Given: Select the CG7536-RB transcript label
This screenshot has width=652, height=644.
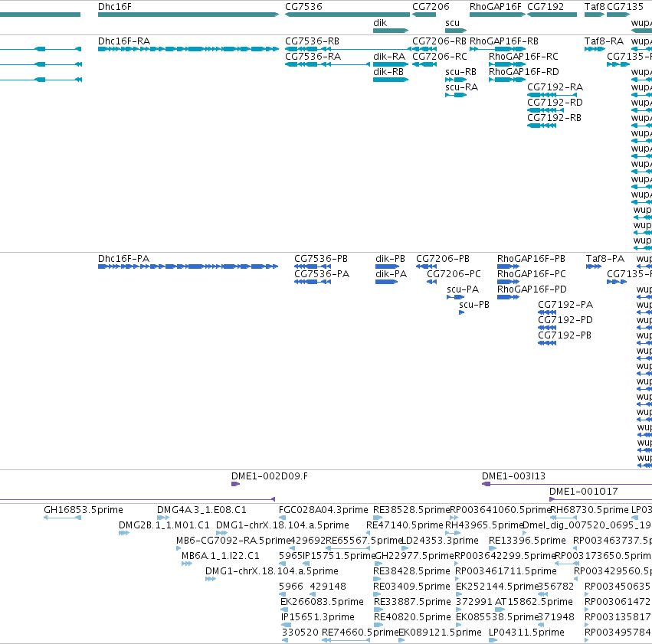Looking at the screenshot, I should coord(313,41).
